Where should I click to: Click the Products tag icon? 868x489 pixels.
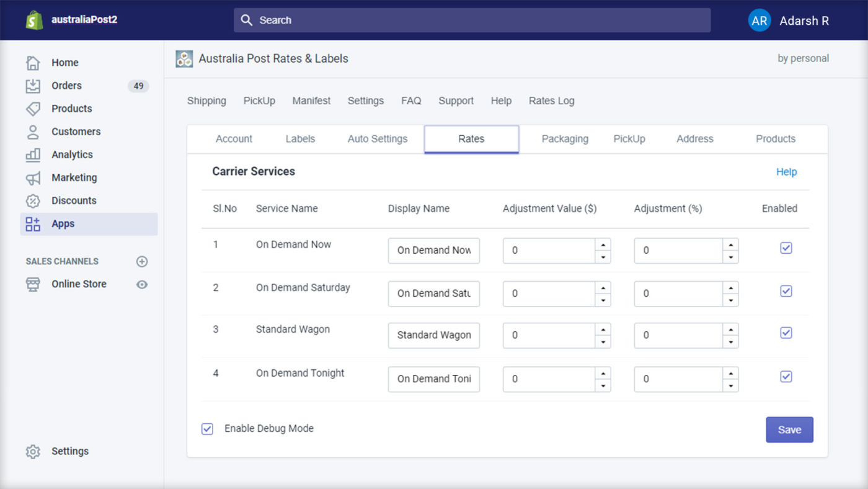33,109
